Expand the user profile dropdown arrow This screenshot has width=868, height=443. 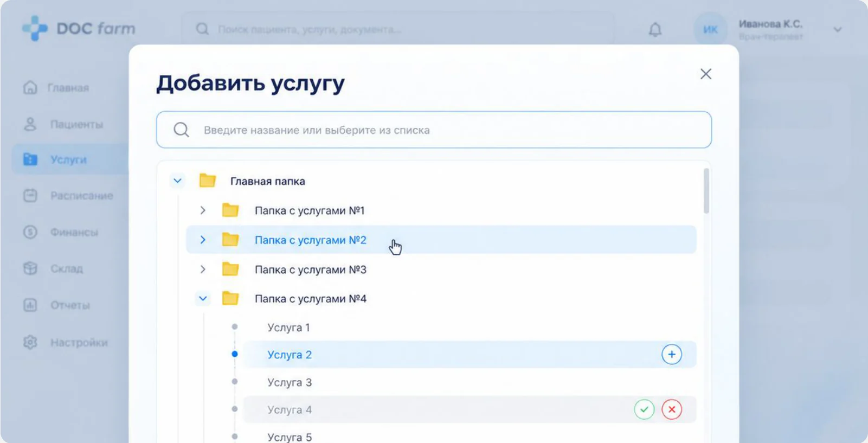pyautogui.click(x=838, y=29)
